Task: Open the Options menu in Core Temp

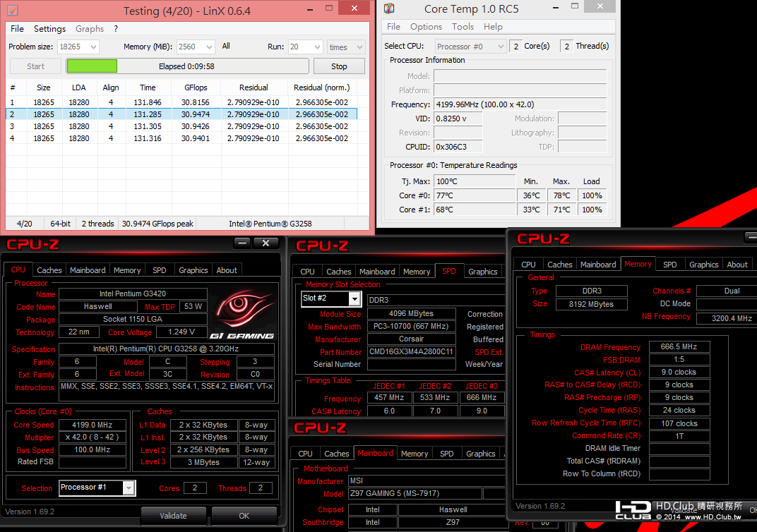Action: pos(426,27)
